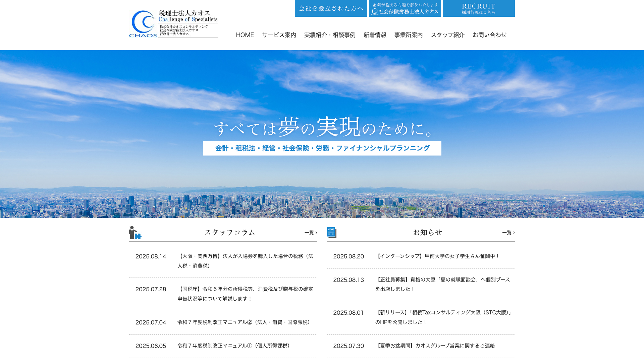Expand the お知らせ 一覧 list link
The height and width of the screenshot is (362, 644).
coord(508,233)
